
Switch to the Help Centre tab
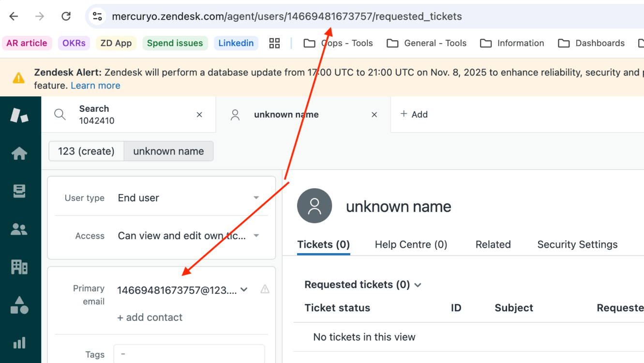click(411, 244)
